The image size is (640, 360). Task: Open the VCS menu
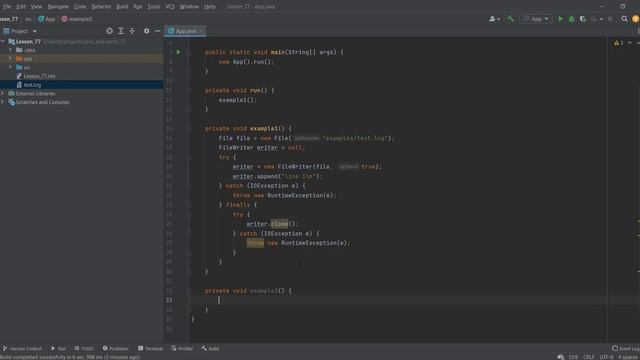[x=170, y=7]
